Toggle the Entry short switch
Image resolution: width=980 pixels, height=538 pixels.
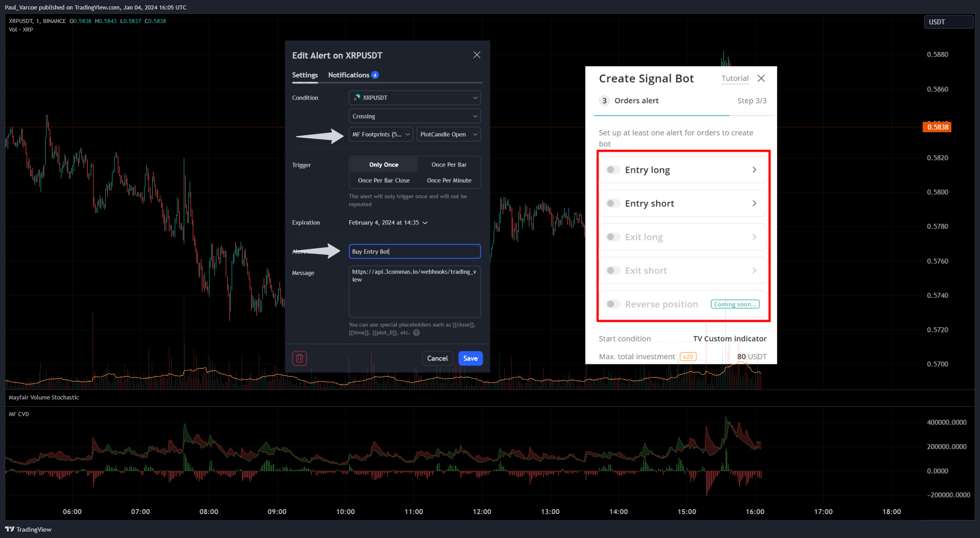click(x=613, y=204)
